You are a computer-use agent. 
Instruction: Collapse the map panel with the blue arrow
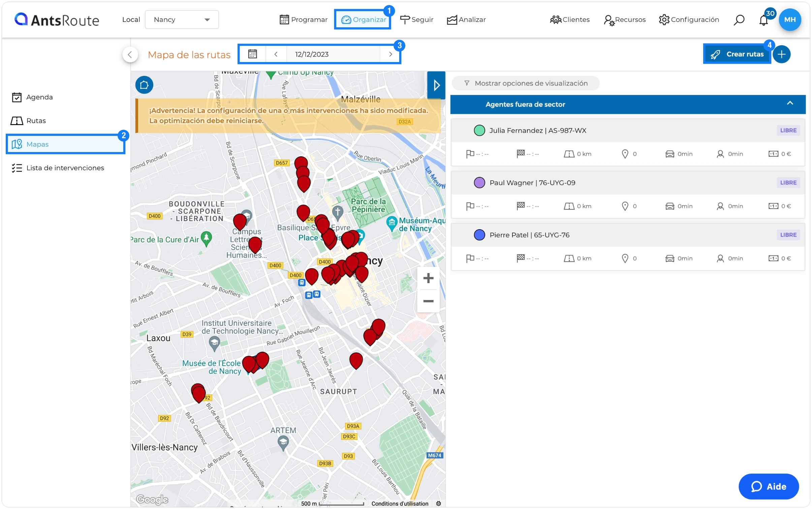(436, 85)
